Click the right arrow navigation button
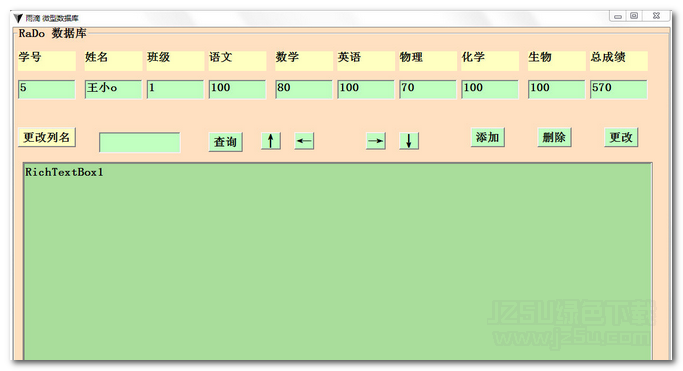683x371 pixels. pyautogui.click(x=375, y=141)
